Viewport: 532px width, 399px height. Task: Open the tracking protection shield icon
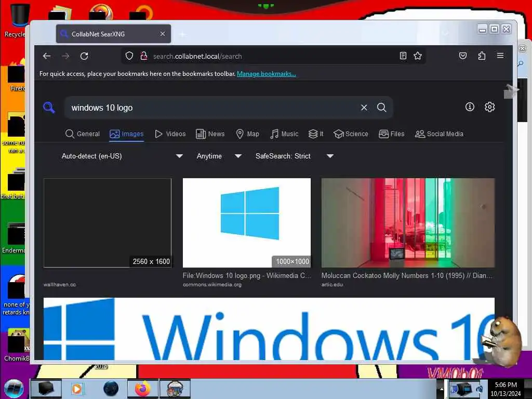pos(129,56)
